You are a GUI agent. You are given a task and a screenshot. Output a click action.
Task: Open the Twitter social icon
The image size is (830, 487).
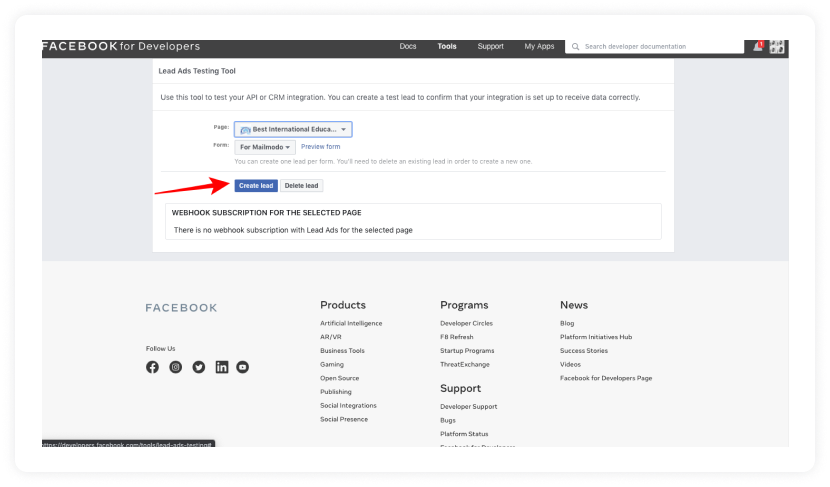199,367
